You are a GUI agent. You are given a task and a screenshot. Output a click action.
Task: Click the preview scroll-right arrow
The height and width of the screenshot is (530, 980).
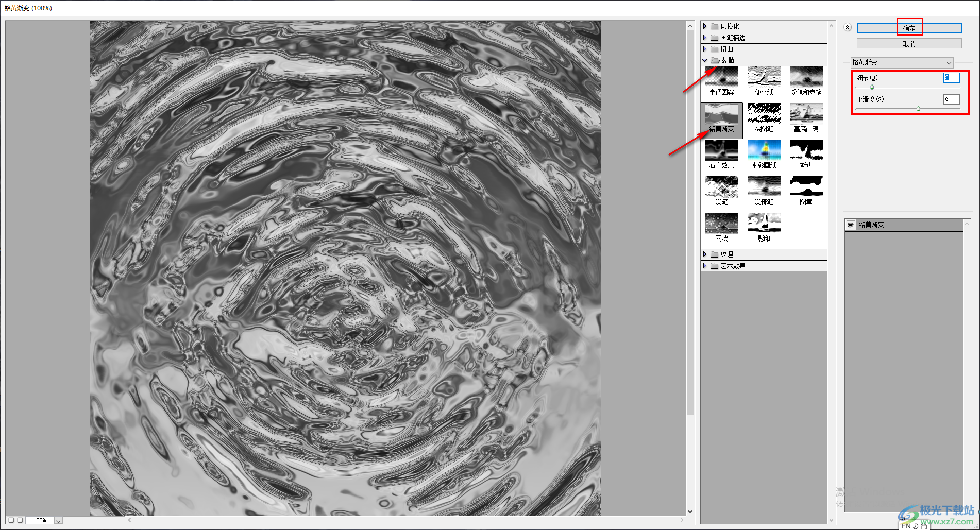coord(682,520)
